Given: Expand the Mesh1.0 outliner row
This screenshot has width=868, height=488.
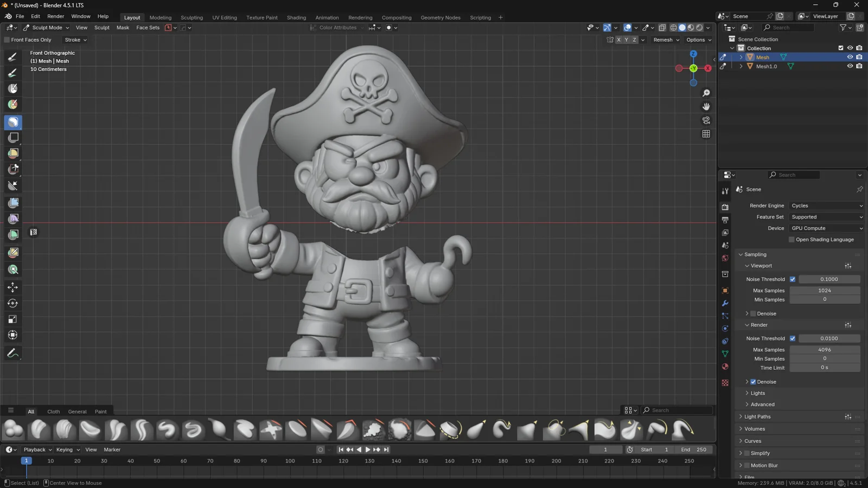Looking at the screenshot, I should click(x=741, y=67).
